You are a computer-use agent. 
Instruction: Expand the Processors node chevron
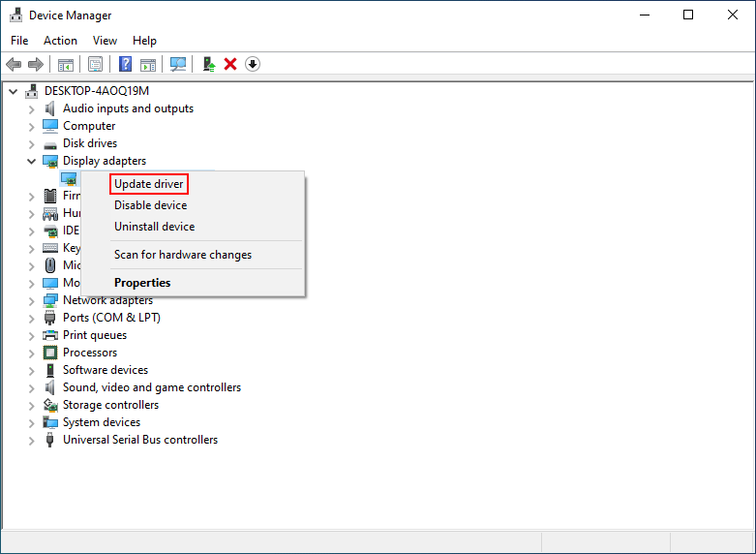tap(31, 353)
